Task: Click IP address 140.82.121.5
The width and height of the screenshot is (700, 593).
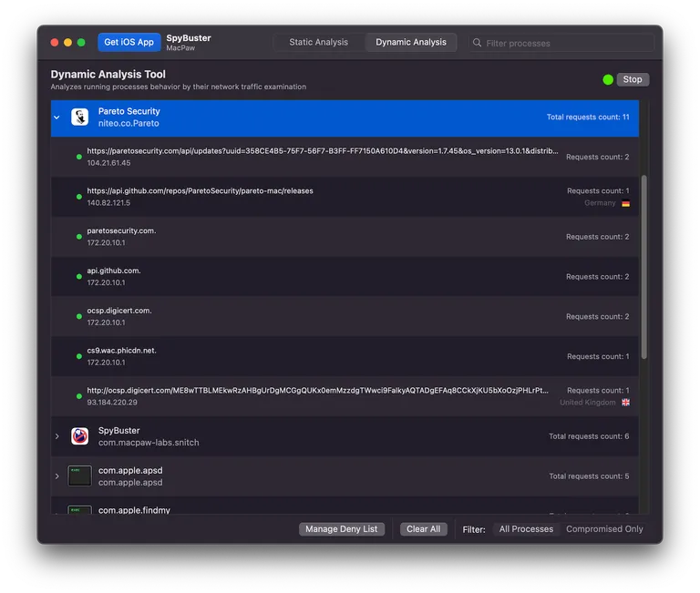Action: 108,202
